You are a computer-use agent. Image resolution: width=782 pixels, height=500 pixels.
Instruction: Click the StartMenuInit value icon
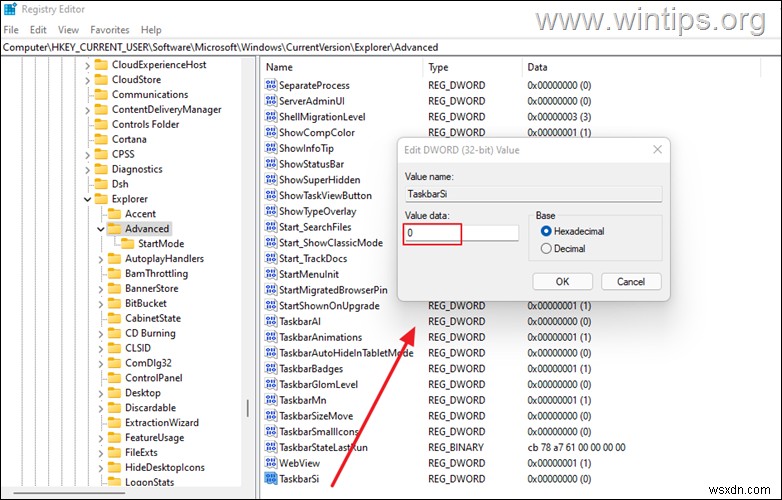pyautogui.click(x=271, y=274)
